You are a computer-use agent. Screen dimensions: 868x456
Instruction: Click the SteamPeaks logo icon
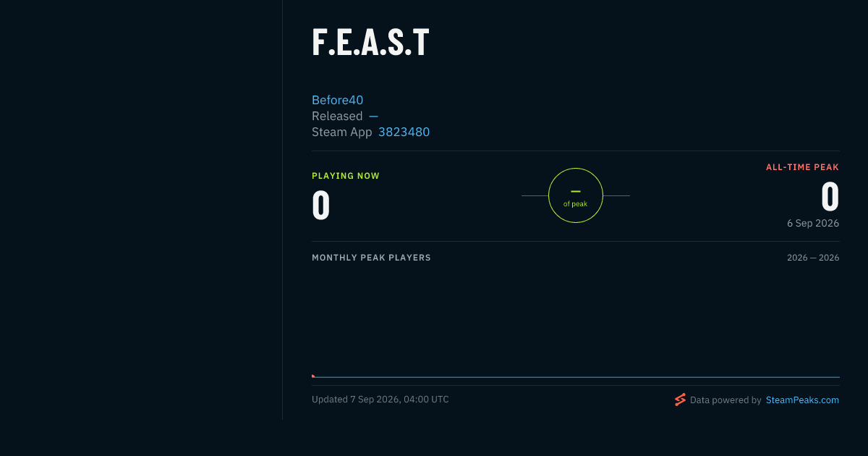(680, 400)
